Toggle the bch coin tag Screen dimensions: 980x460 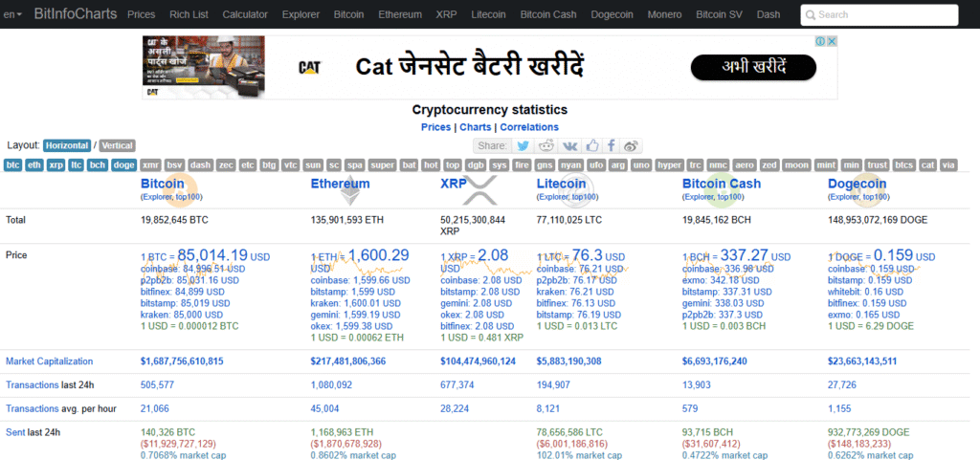point(98,165)
